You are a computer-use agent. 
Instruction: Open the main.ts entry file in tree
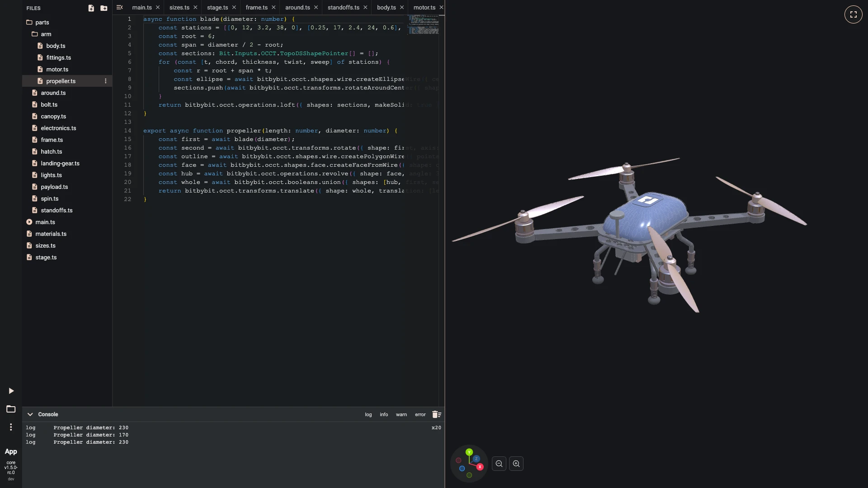point(67,222)
